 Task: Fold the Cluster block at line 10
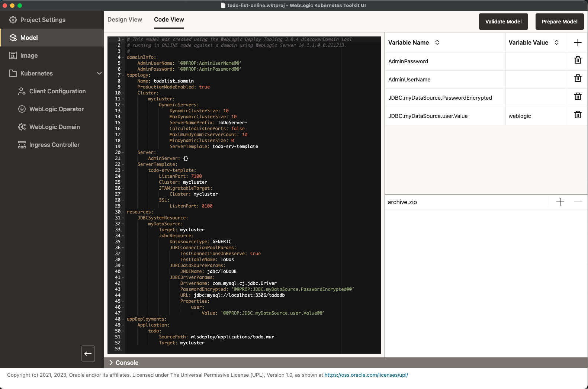point(123,93)
